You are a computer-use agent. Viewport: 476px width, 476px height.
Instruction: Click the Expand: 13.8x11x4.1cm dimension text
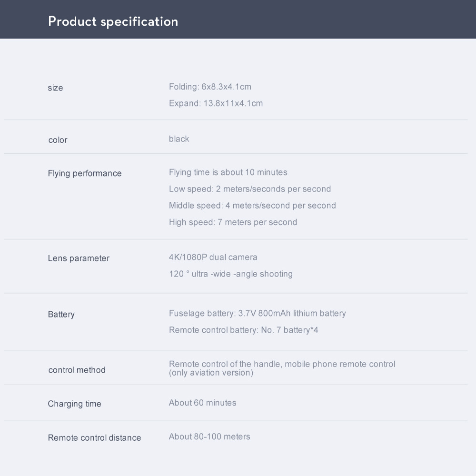[x=216, y=103]
